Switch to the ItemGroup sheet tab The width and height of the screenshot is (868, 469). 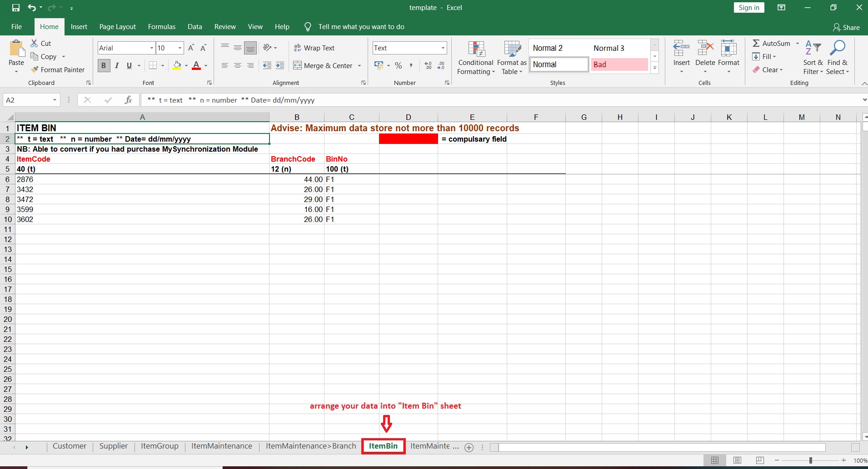[160, 446]
